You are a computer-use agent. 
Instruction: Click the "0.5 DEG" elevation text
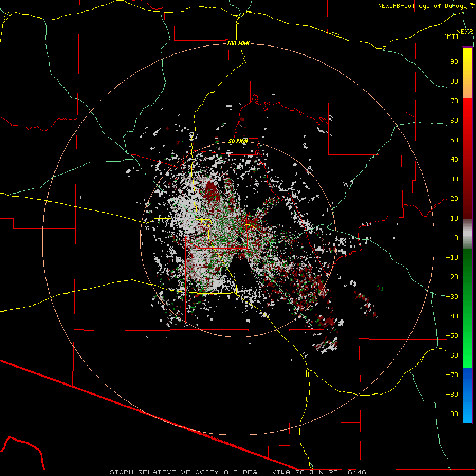pyautogui.click(x=240, y=472)
